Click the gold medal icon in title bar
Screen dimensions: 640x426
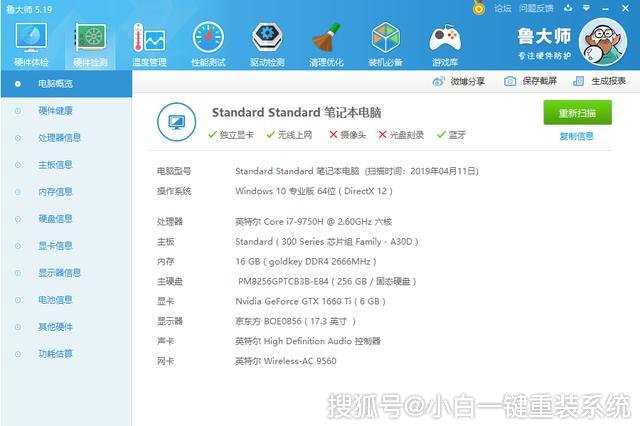tap(479, 8)
